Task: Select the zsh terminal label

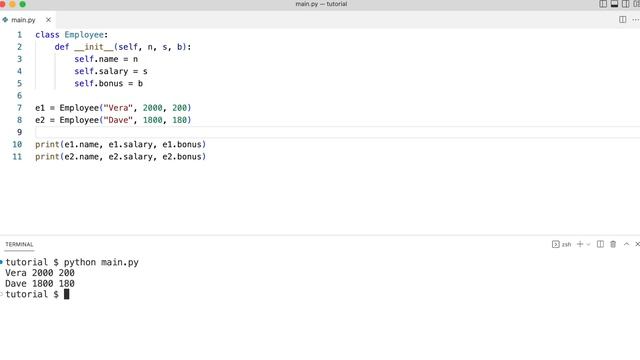Action: coord(567,244)
